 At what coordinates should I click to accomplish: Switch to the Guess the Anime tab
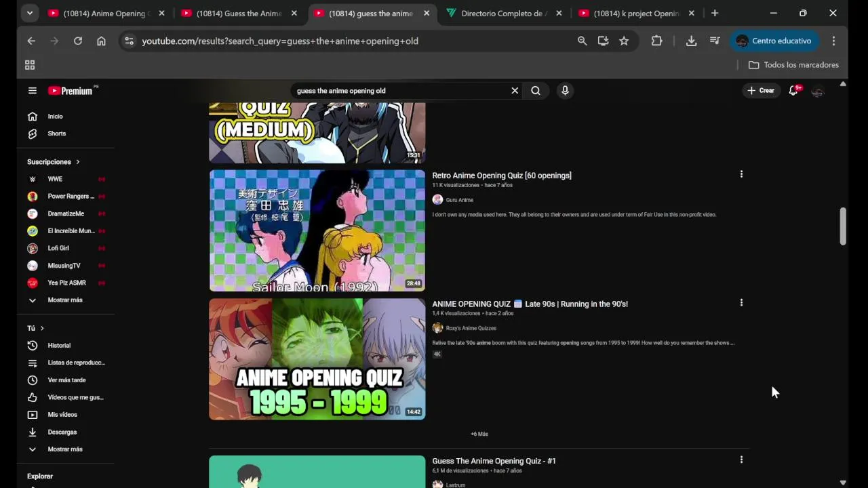coord(239,14)
